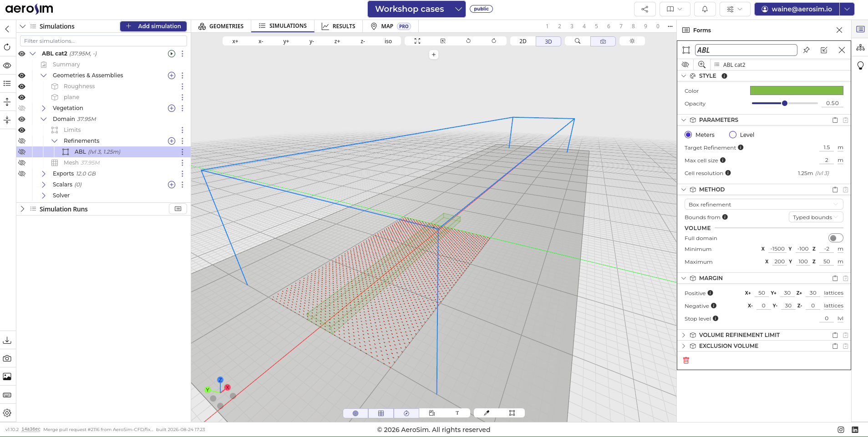868x437 pixels.
Task: Select the Level radio button
Action: (733, 135)
